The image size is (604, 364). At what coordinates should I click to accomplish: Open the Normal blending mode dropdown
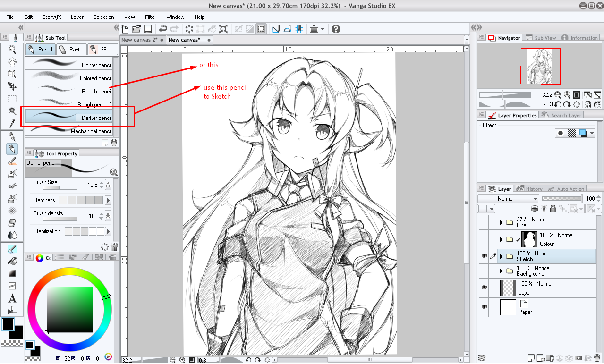click(x=507, y=198)
